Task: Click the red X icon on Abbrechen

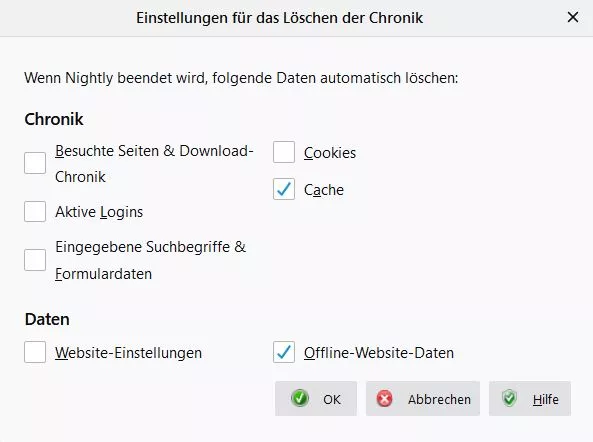Action: 385,399
